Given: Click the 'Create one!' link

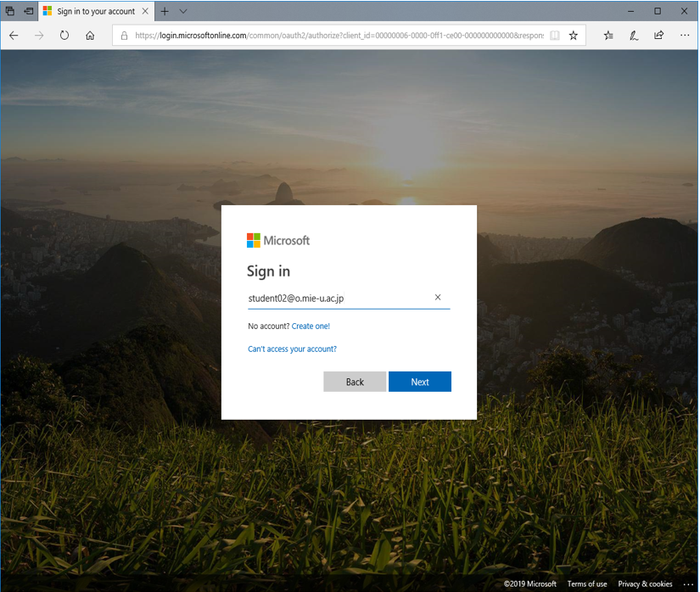Looking at the screenshot, I should [311, 327].
